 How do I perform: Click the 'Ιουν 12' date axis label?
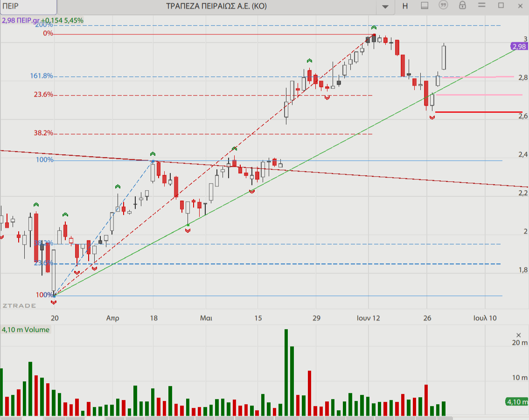point(369,318)
